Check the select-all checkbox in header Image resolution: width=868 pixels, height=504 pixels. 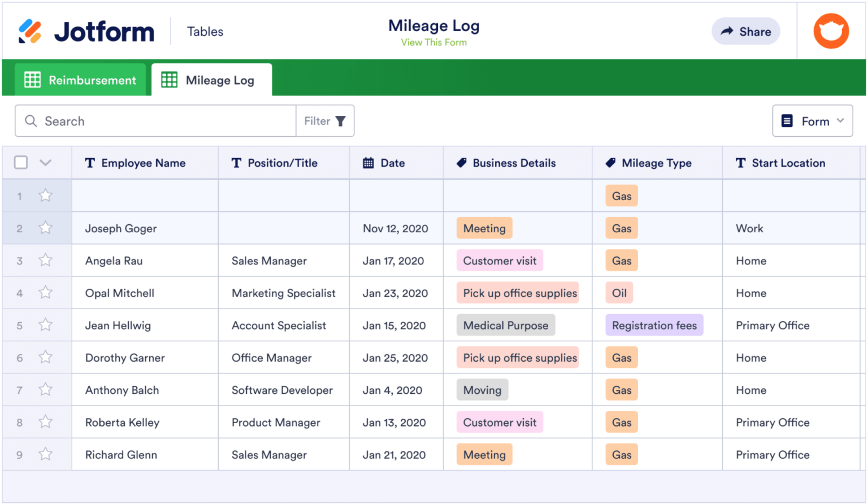[x=20, y=162]
